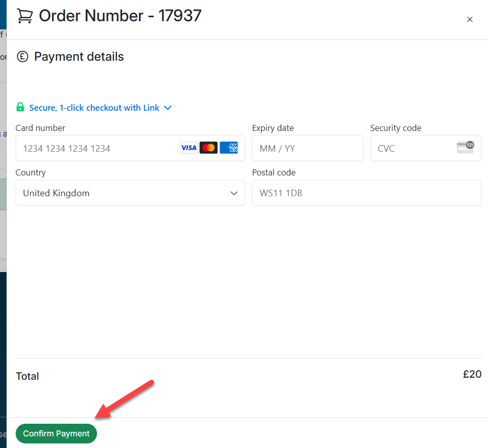488x448 pixels.
Task: Expand the Secure 1-click checkout with Link section
Action: [167, 107]
